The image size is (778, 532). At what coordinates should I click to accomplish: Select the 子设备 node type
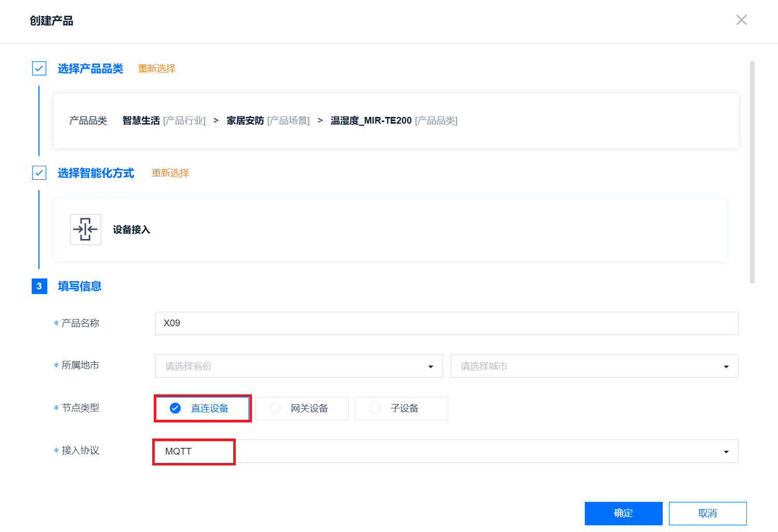tap(401, 408)
